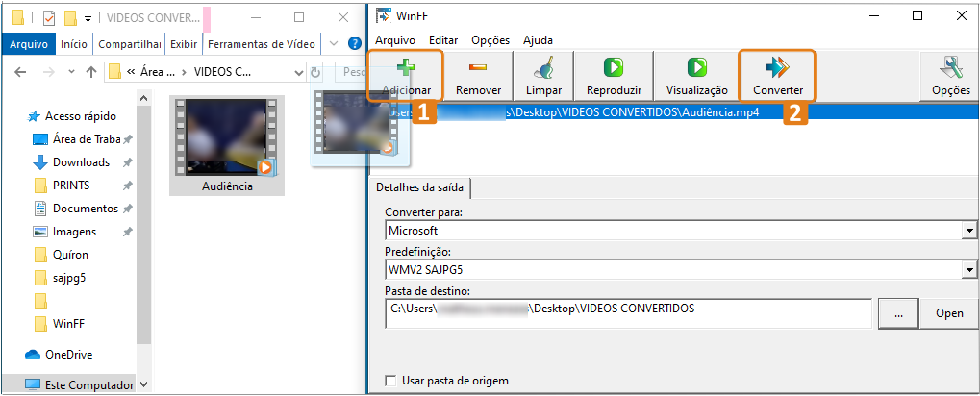Viewport: 980px width, 396px height.
Task: Open the Arquivo menu in WinFF
Action: (395, 40)
